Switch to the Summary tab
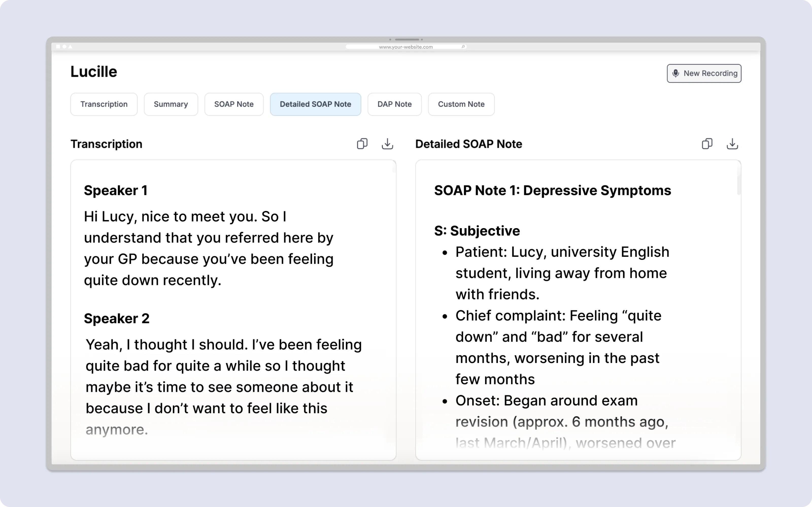 click(x=171, y=104)
